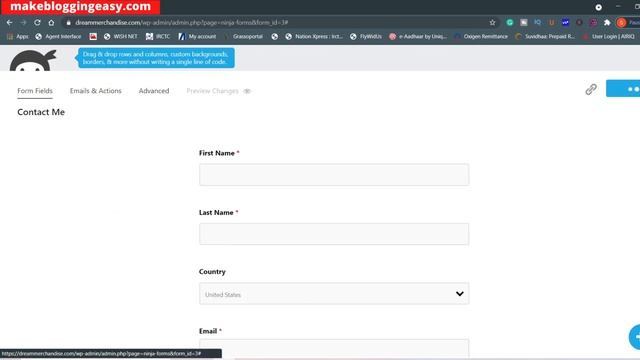Click the blue publish loading button
Screen dimensions: 640x360
(623, 89)
